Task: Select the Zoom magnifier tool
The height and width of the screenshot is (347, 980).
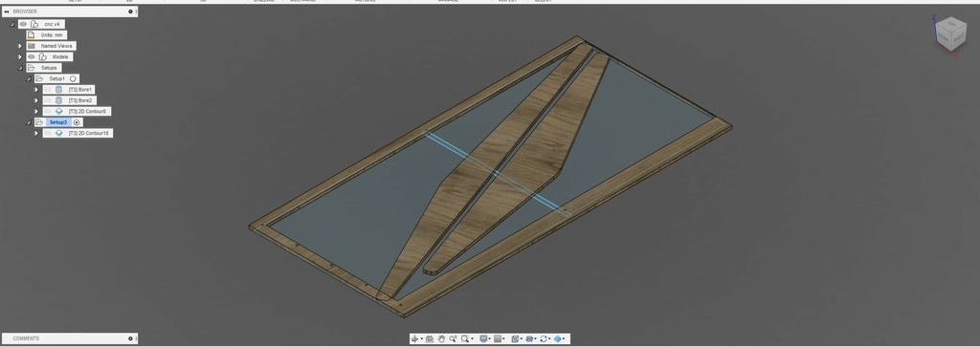Action: [x=453, y=339]
